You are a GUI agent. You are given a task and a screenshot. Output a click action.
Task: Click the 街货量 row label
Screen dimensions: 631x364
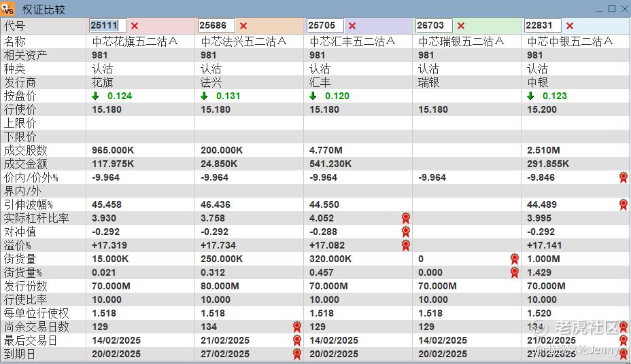coord(20,259)
